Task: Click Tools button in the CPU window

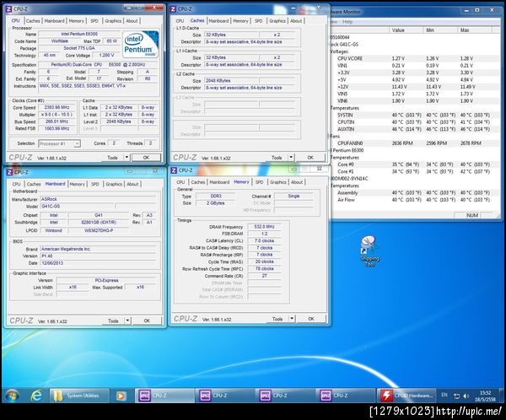Action: pos(113,158)
